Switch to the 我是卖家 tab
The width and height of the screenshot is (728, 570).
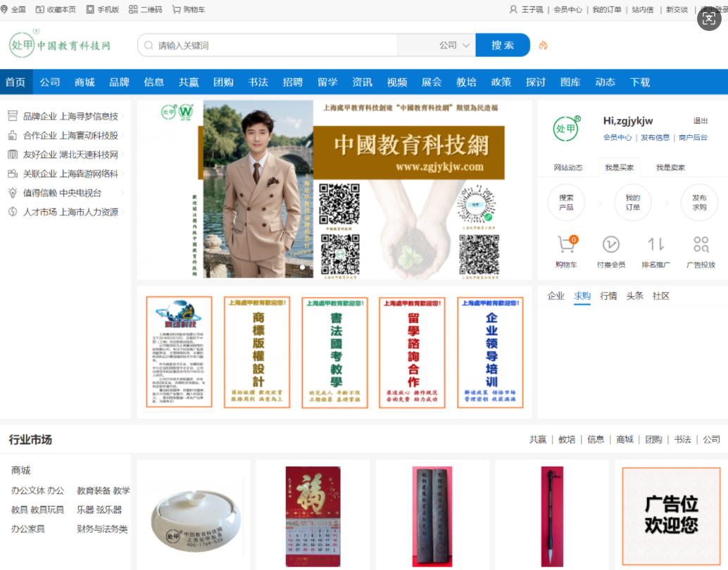point(670,167)
